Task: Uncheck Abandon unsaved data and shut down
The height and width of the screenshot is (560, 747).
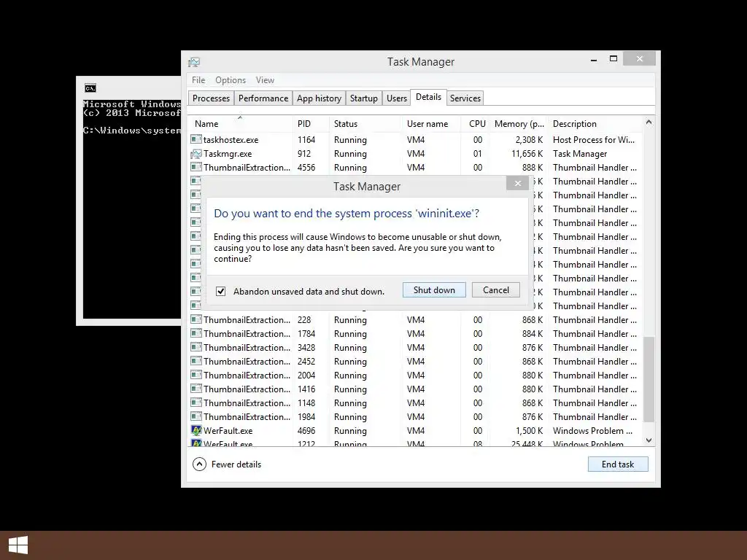Action: point(220,291)
